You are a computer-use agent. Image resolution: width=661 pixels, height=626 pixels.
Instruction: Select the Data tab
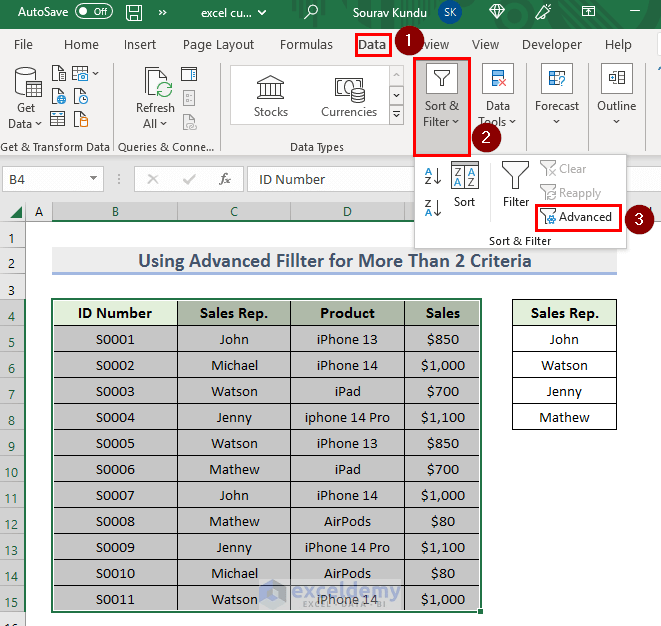pyautogui.click(x=373, y=45)
